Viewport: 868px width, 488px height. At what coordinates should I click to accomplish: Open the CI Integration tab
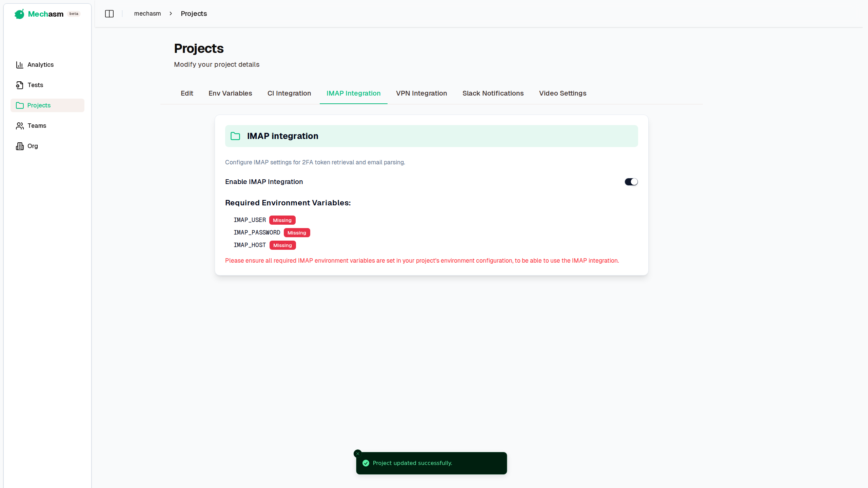click(289, 93)
